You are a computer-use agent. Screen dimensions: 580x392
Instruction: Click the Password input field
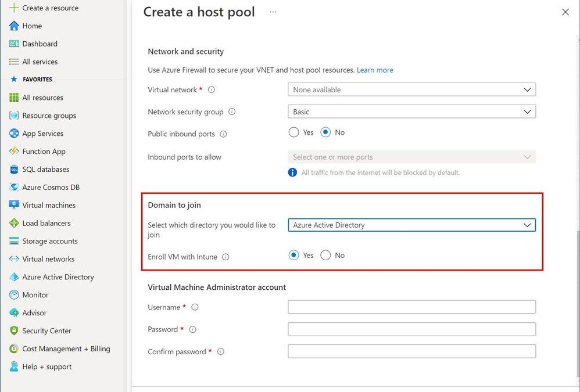(x=411, y=329)
